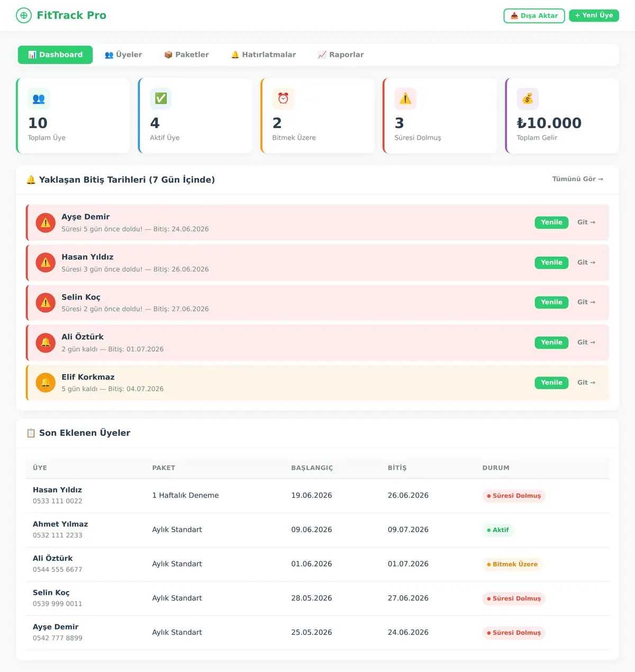Viewport: 635px width, 672px height.
Task: Click the Aktif Üye count 4
Action: pos(155,123)
